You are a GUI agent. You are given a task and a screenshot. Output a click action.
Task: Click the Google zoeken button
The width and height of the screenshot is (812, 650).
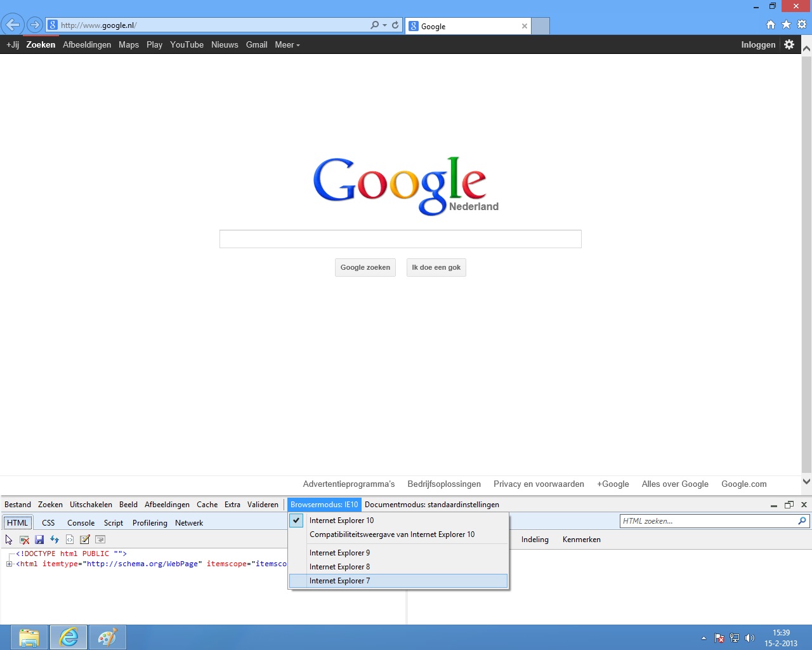[365, 267]
